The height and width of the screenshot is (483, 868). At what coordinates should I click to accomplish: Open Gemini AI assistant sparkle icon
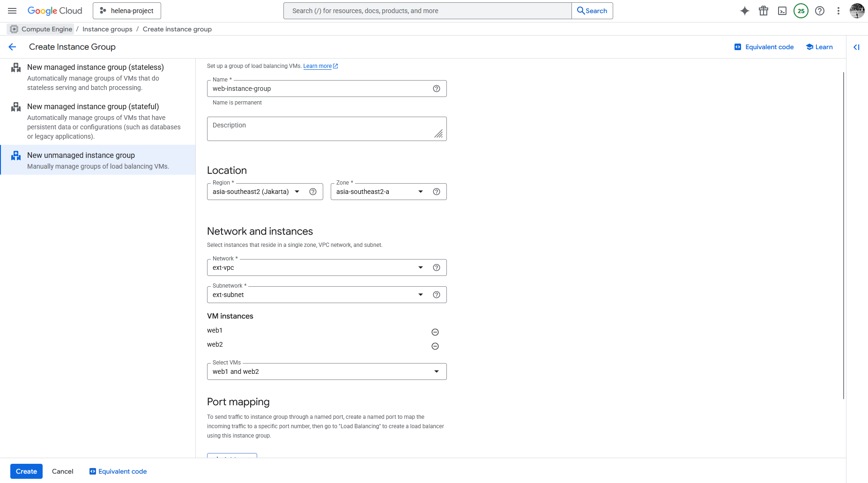click(744, 11)
